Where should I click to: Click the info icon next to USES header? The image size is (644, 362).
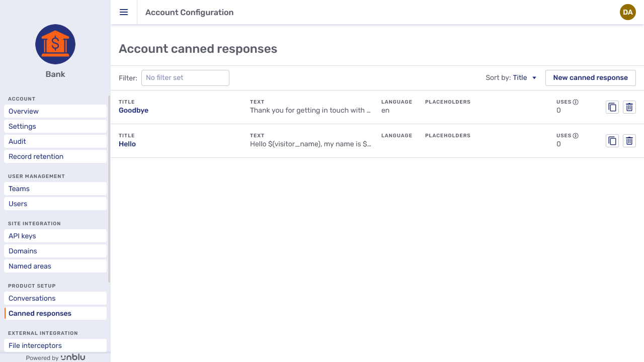pos(575,101)
